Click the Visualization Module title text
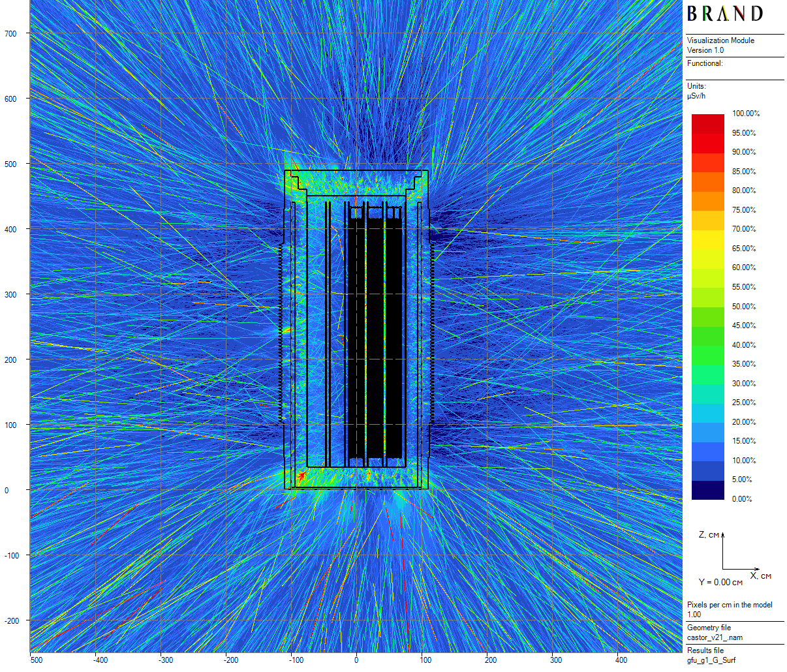This screenshot has width=787, height=672. click(720, 40)
